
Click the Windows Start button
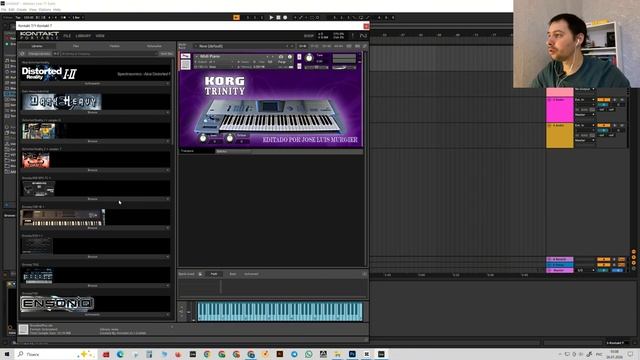7,354
